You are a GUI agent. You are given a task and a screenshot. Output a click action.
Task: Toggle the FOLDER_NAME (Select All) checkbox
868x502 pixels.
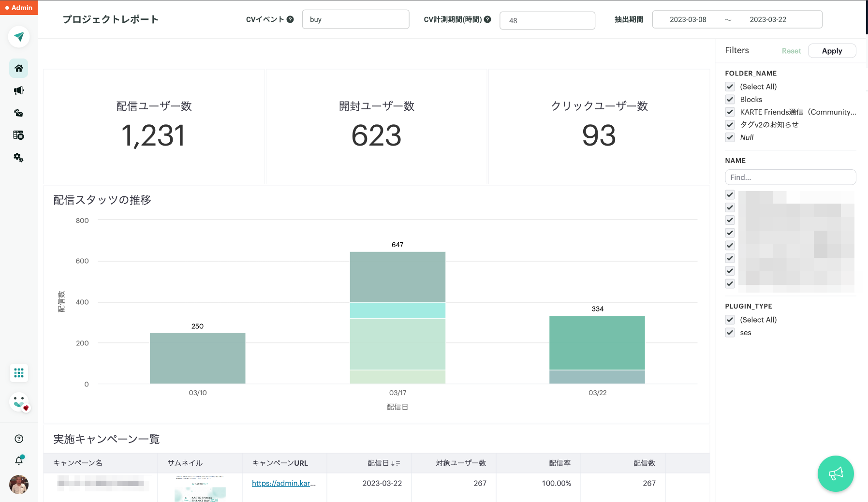(x=730, y=87)
